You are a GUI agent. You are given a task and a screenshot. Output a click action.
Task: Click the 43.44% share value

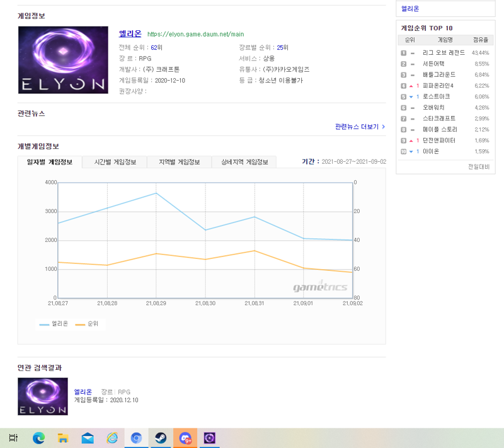[480, 53]
